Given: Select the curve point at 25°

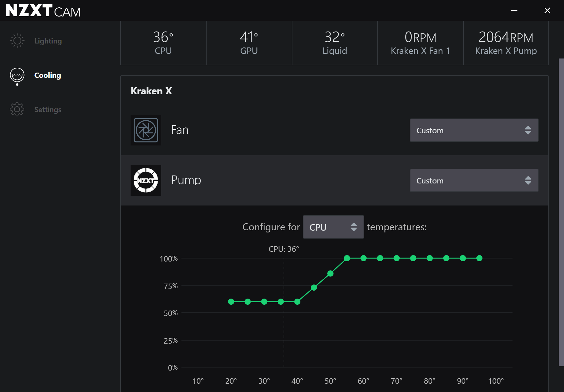Looking at the screenshot, I should tap(248, 302).
